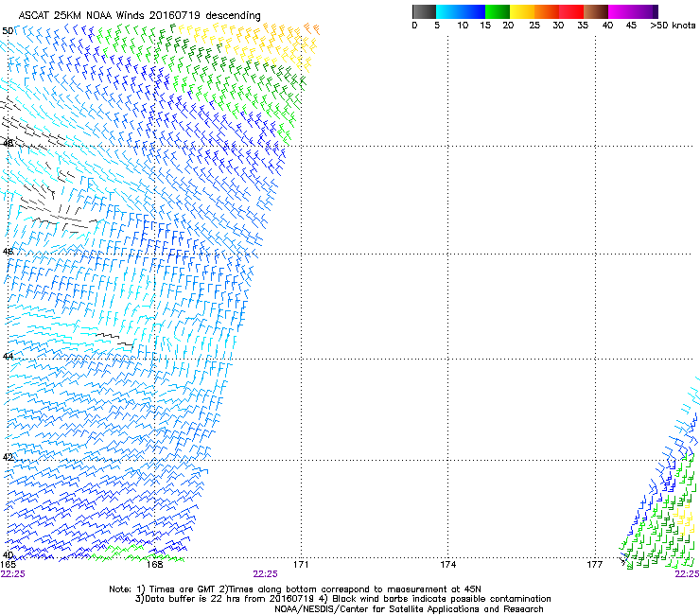Click the gray 0-5 knots color swatch

424,11
